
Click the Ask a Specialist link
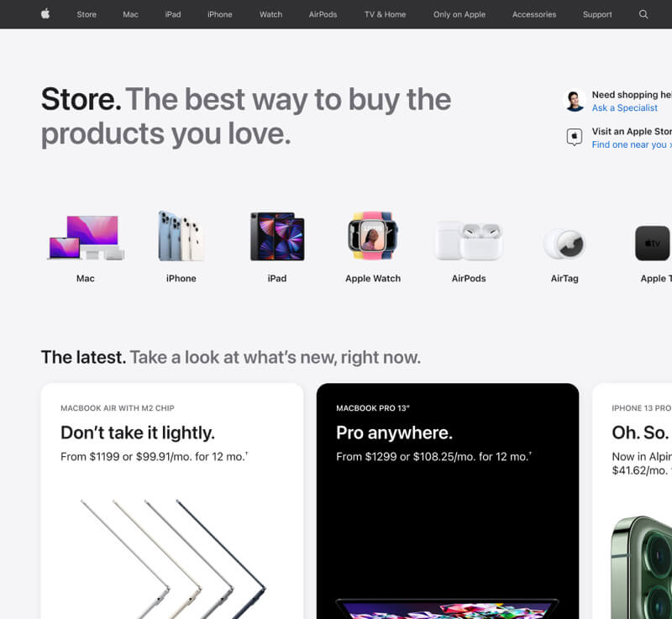pyautogui.click(x=624, y=108)
